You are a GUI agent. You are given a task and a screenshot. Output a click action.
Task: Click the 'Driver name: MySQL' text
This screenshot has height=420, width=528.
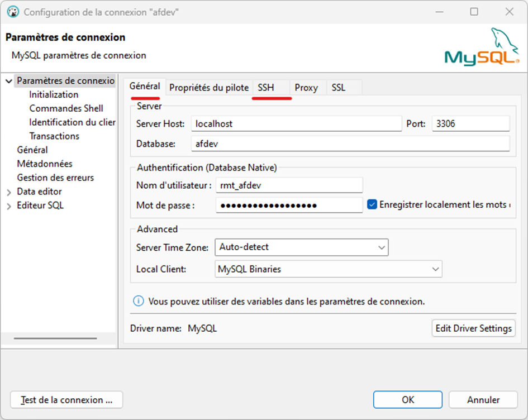coord(173,328)
